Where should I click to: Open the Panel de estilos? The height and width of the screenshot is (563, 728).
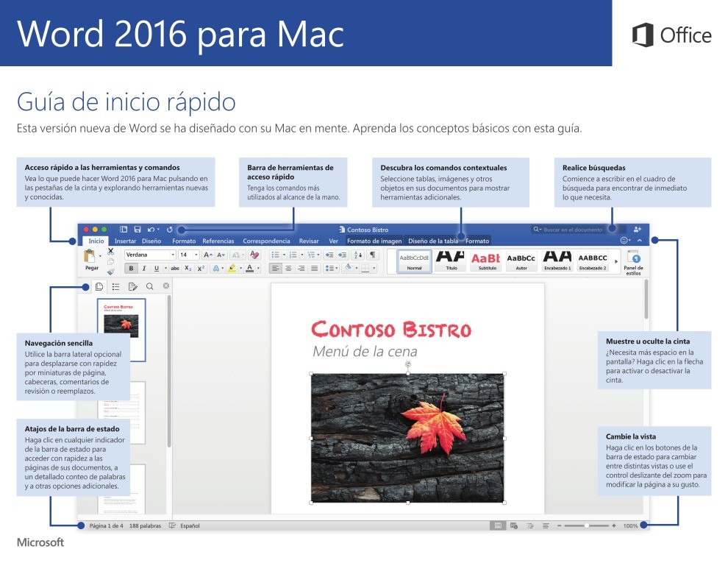click(633, 263)
